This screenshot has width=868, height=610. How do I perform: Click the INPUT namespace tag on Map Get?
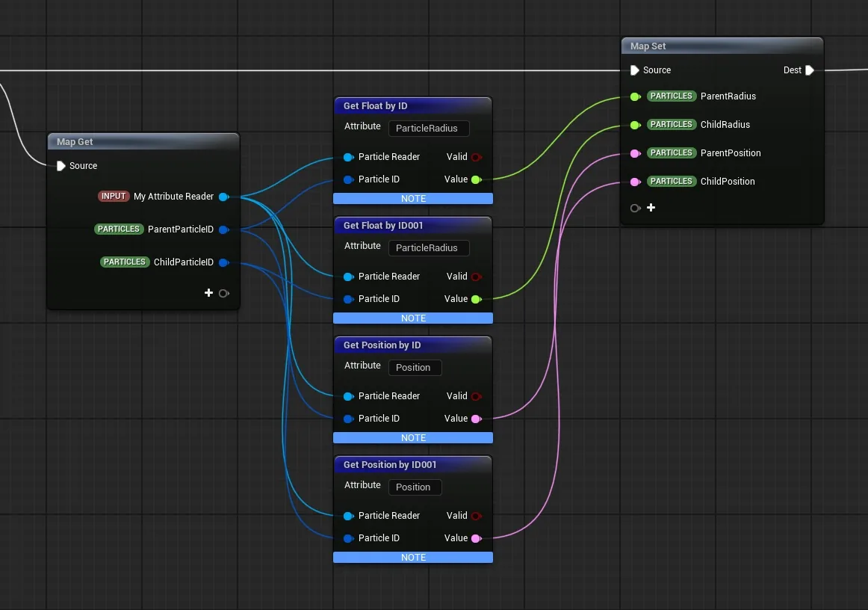tap(114, 196)
